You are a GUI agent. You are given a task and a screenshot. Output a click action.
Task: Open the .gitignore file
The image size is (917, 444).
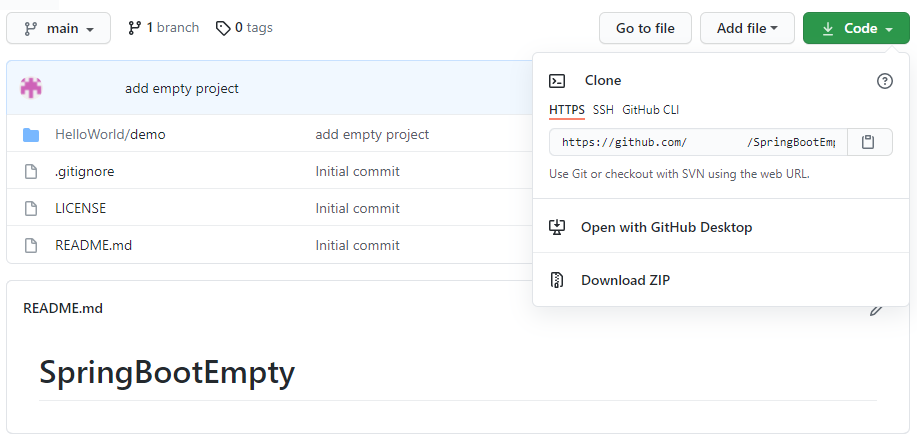point(85,171)
